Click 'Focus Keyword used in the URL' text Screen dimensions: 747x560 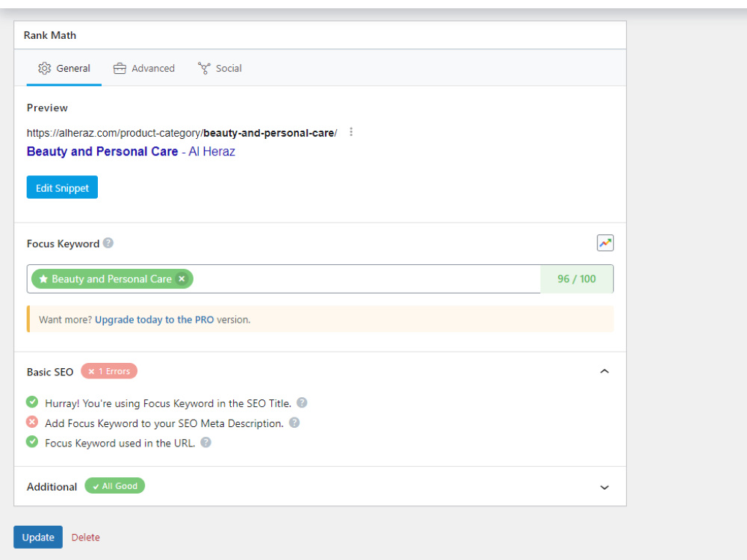(x=120, y=444)
